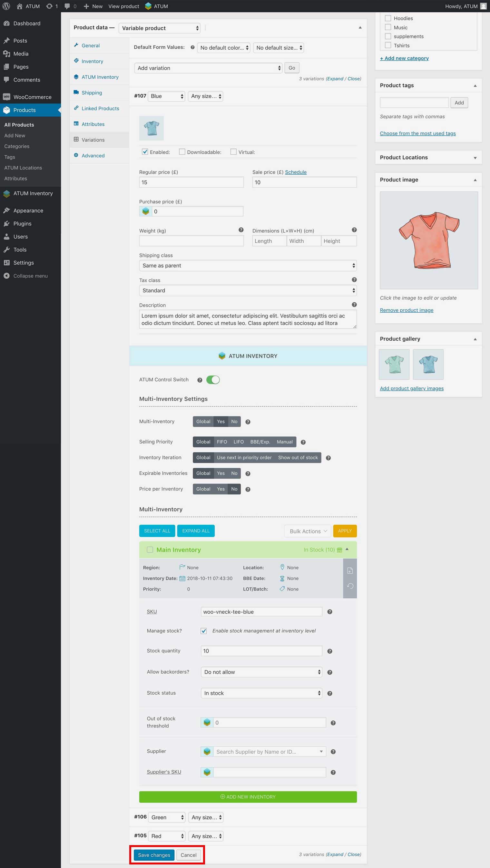Click the Save changes button

[154, 855]
